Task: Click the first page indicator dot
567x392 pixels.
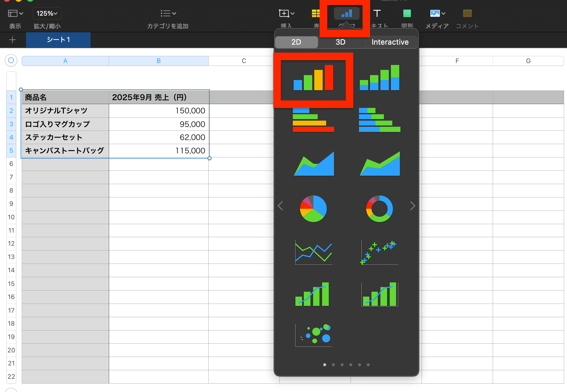Action: 324,365
